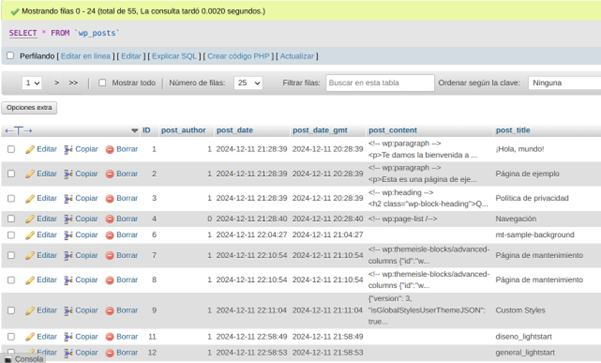
Task: Enable the Perfilando checkbox
Action: pyautogui.click(x=10, y=56)
